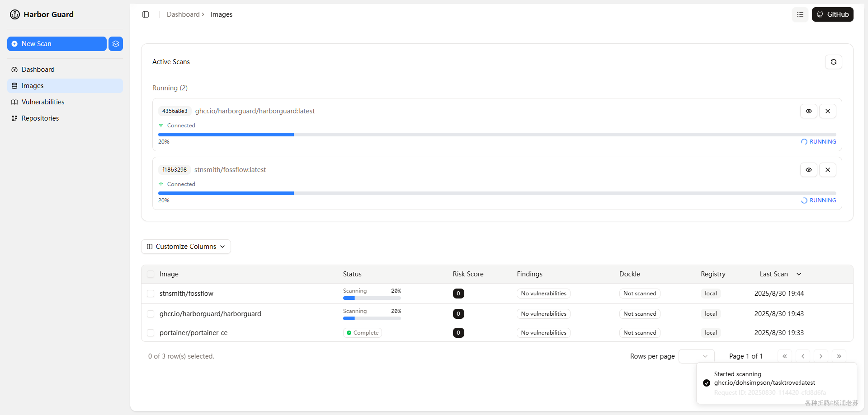Click the Connected indicator for fossflow scan
Viewport: 868px width, 415px height.
pos(177,184)
